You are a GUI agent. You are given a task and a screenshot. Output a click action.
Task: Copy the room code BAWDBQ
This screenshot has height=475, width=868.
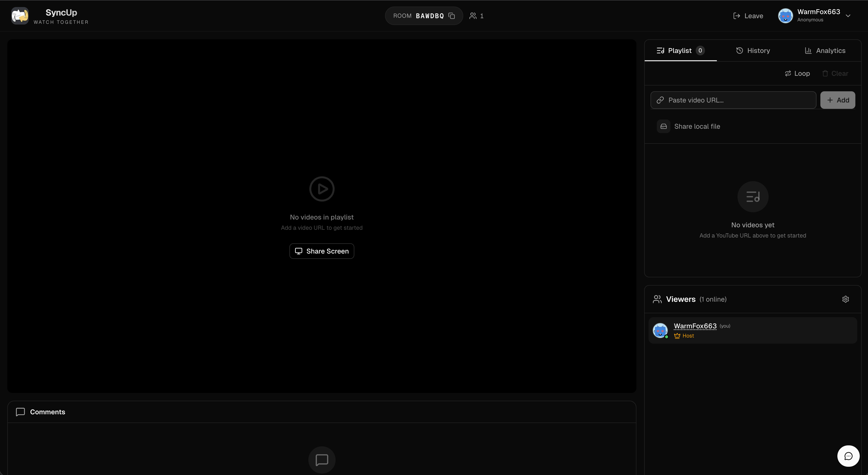point(451,16)
